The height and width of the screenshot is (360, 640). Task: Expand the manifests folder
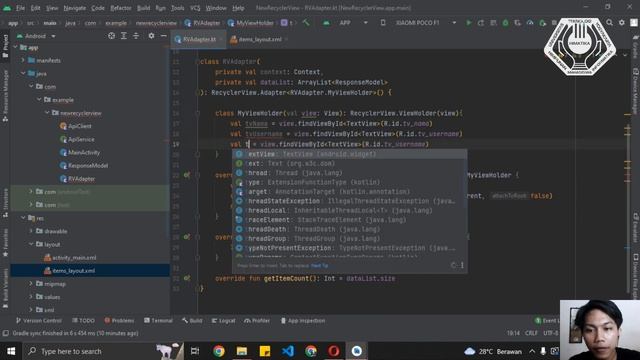(23, 60)
